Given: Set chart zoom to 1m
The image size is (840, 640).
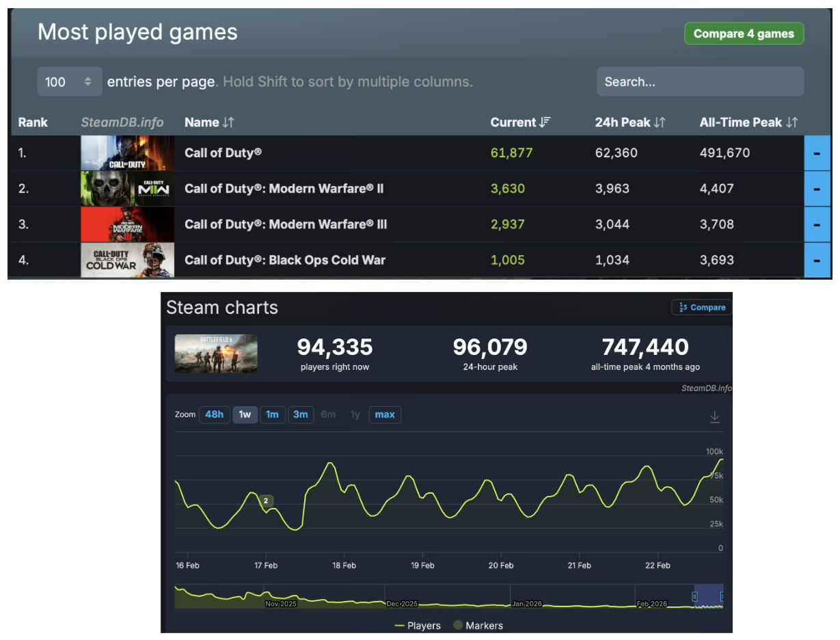Looking at the screenshot, I should tap(272, 414).
